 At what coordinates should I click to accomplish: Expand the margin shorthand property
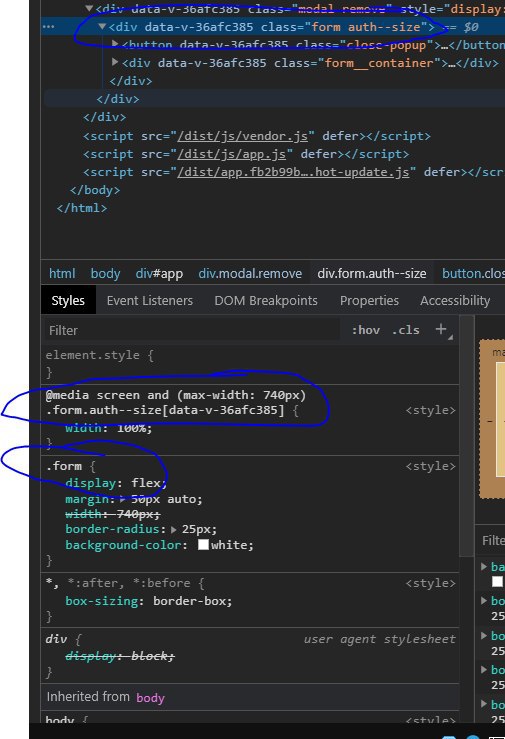pos(123,499)
